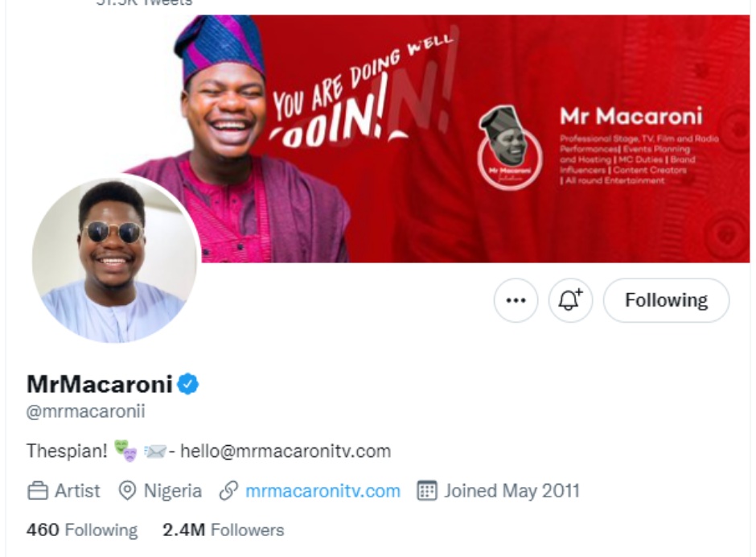Click the calendar icon beside Joined date
The width and height of the screenshot is (756, 557).
426,491
